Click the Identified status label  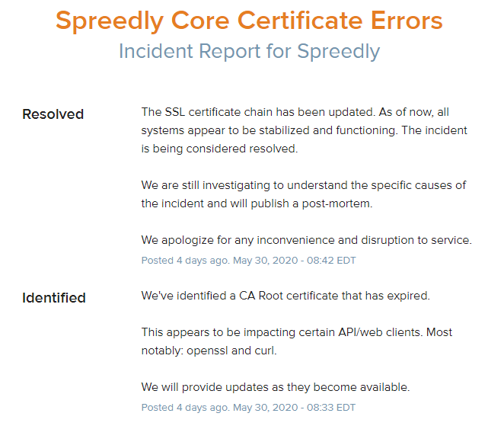click(x=53, y=297)
